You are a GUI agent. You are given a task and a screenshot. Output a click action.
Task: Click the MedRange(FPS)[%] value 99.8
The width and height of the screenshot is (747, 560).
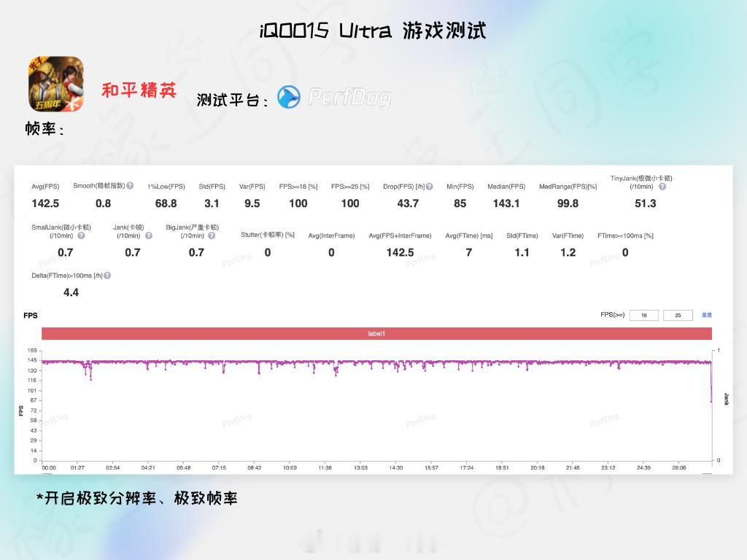(x=568, y=203)
